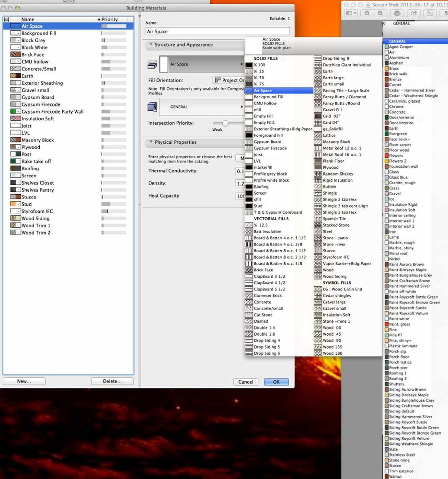
Task: Click the Batt Insulation fill pattern icon
Action: tap(249, 232)
